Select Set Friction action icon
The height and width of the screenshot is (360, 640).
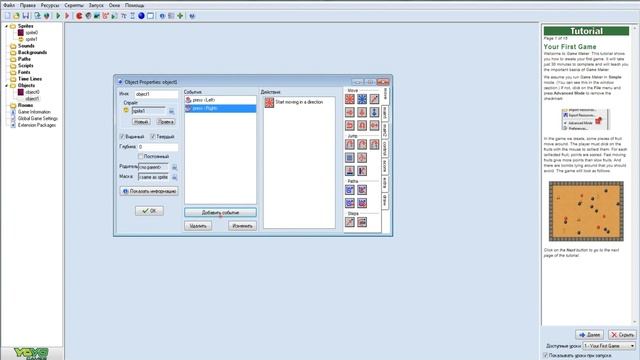point(374,125)
